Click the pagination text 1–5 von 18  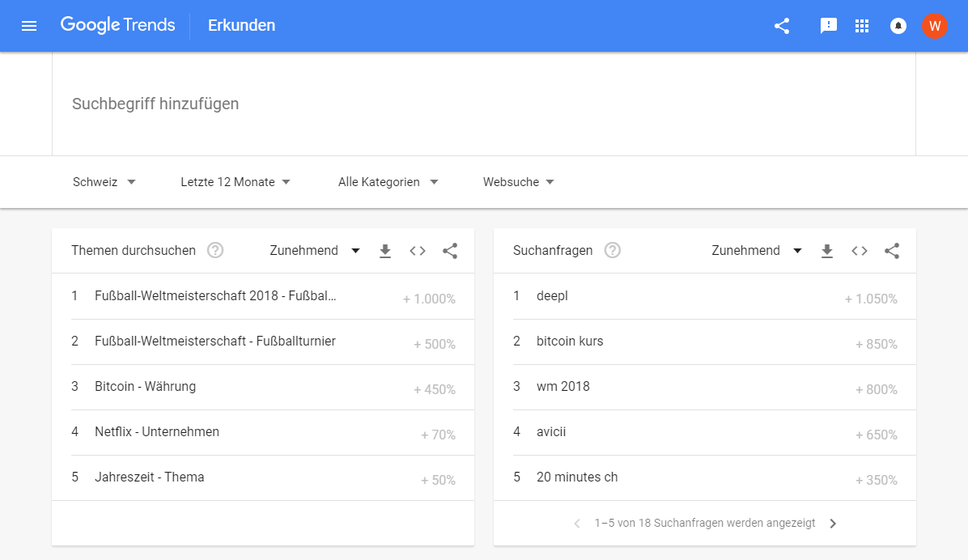coord(704,523)
